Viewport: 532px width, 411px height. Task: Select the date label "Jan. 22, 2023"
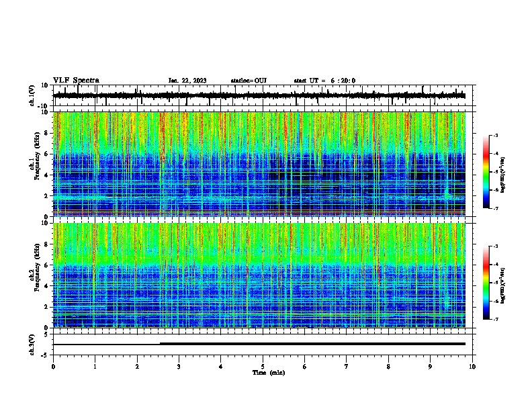click(187, 81)
